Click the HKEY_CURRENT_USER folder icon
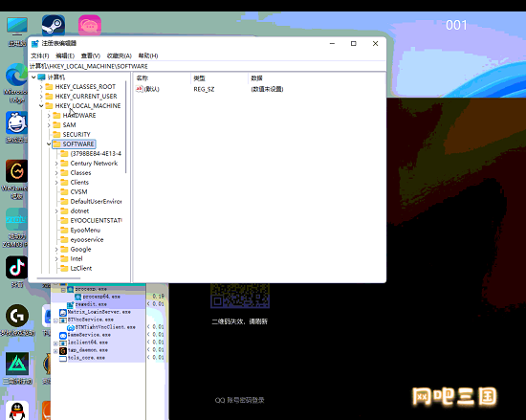Screen dimensions: 526x420 [49, 97]
